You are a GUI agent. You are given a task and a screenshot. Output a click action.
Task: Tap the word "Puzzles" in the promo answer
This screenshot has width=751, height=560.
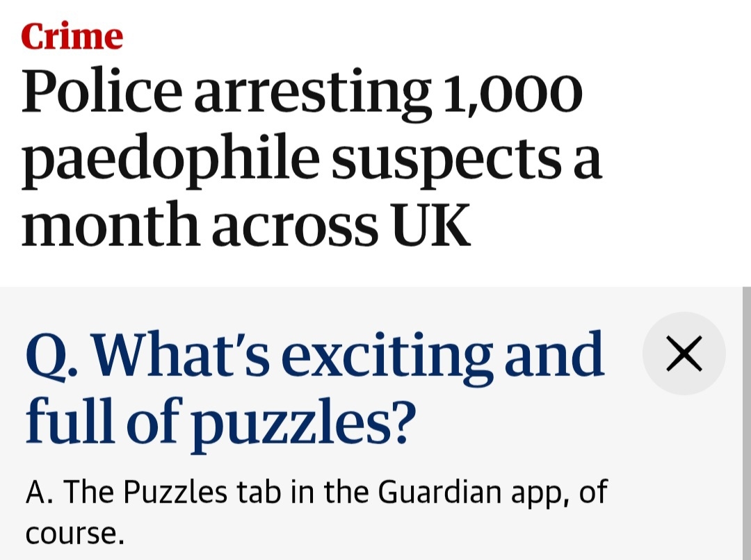coord(176,493)
